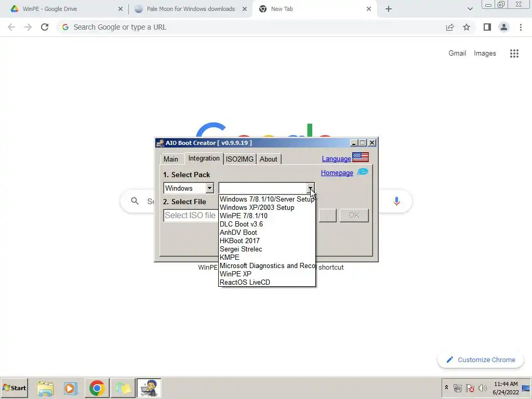
Task: Click the Internet Explorer homepage icon
Action: coord(362,171)
